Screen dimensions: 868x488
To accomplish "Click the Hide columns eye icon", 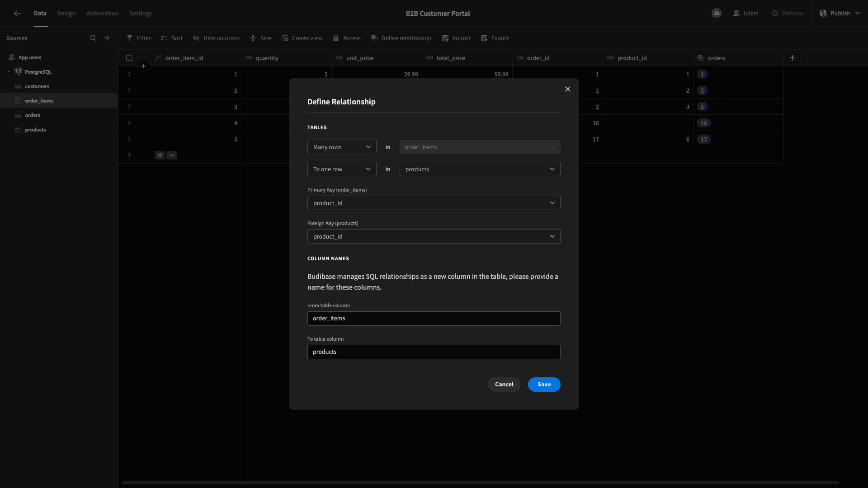I will pos(196,38).
